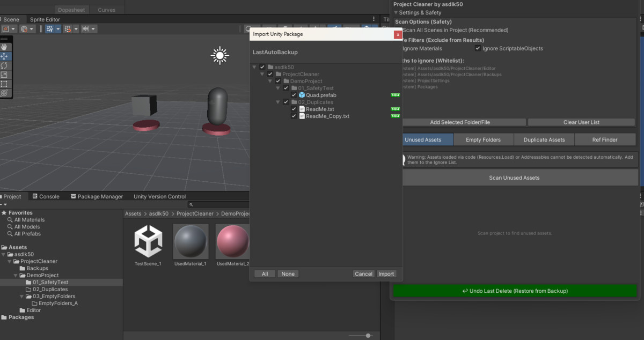Viewport: 644px width, 340px height.
Task: Select the Rotate tool in Scene toolbar
Action: click(x=4, y=65)
